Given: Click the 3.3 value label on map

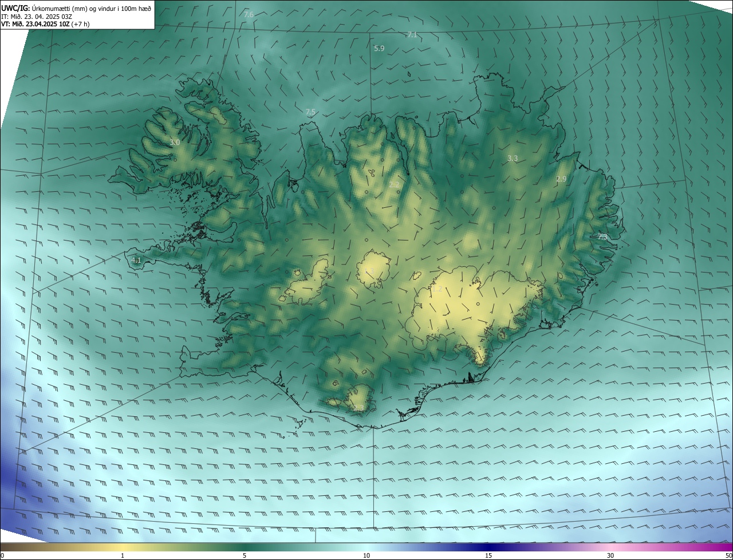Looking at the screenshot, I should pos(513,158).
